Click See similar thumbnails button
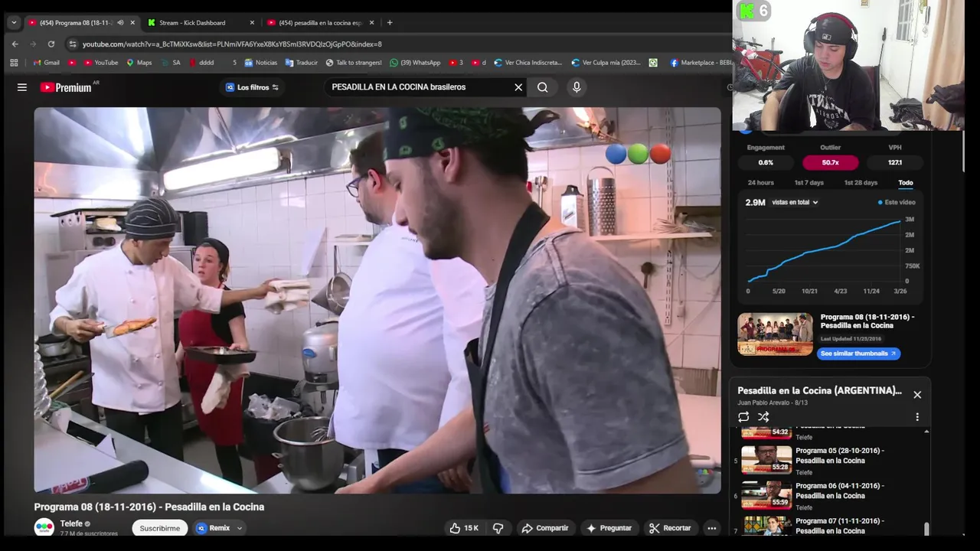980x551 pixels. (x=858, y=354)
